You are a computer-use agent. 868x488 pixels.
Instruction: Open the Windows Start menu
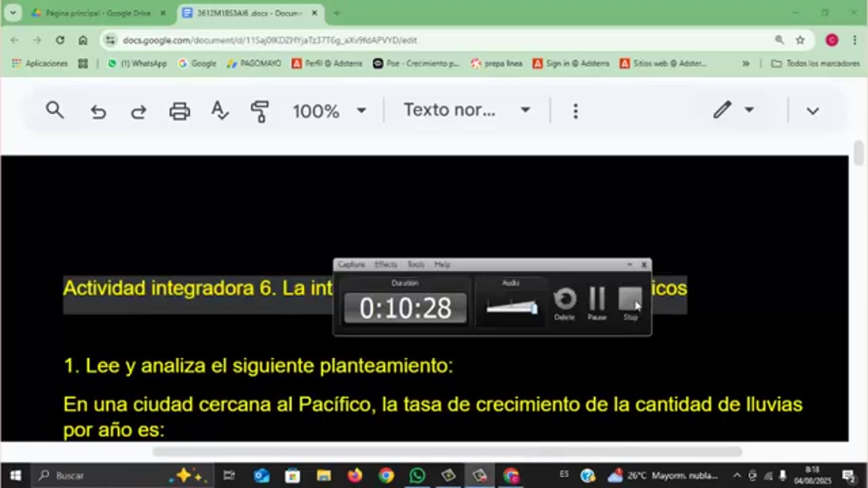pos(15,476)
